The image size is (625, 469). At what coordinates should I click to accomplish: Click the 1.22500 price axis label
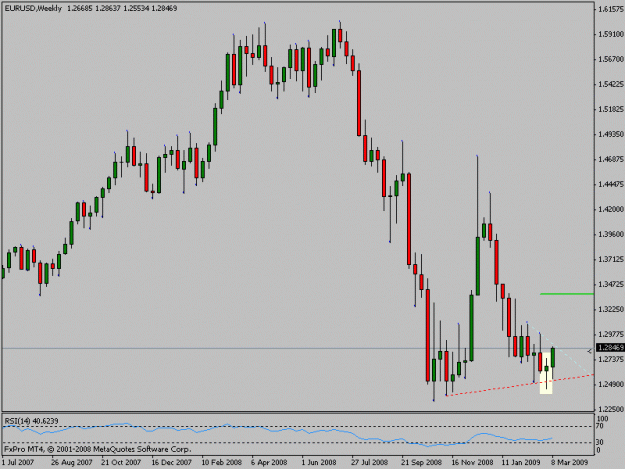pos(611,409)
